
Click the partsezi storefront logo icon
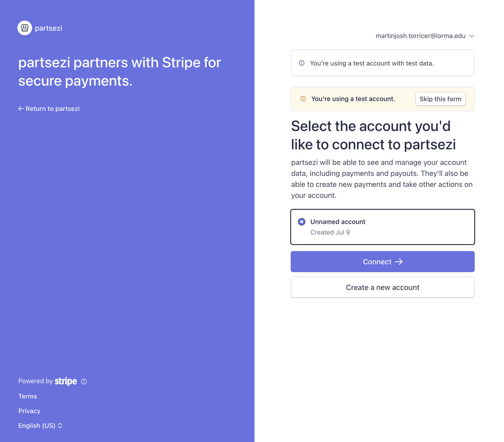point(24,28)
